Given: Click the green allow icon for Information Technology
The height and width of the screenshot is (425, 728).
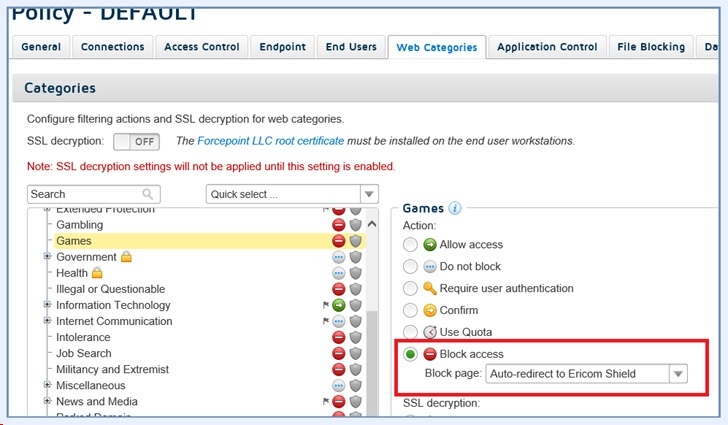Looking at the screenshot, I should [339, 305].
